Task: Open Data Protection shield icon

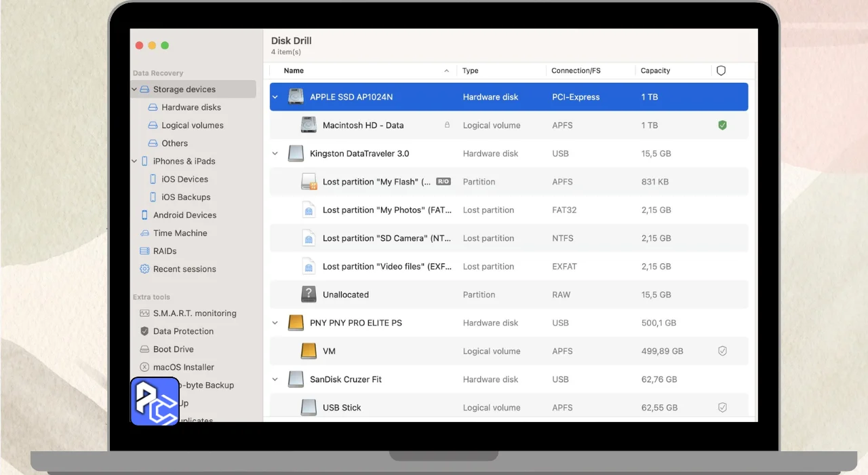Action: point(144,331)
